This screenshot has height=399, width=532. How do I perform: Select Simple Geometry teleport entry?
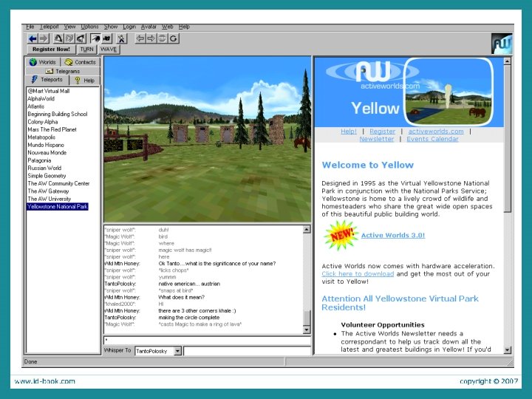click(47, 176)
